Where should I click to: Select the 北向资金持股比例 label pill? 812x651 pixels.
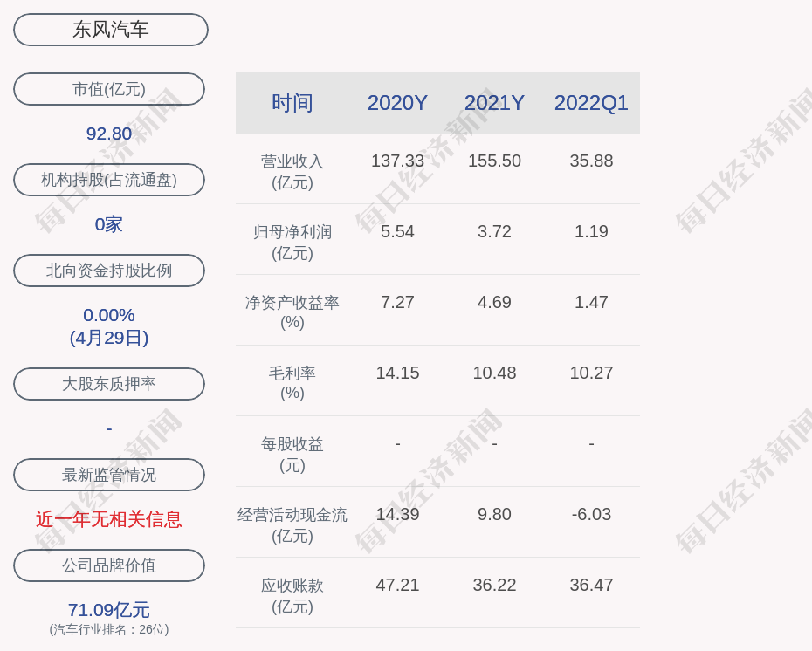click(x=109, y=271)
